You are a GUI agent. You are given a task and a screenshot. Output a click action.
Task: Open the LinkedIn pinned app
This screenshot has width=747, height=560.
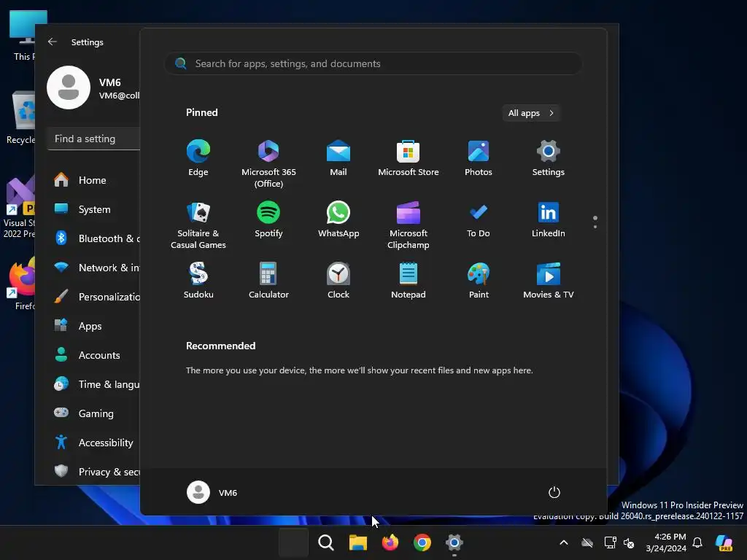click(549, 219)
